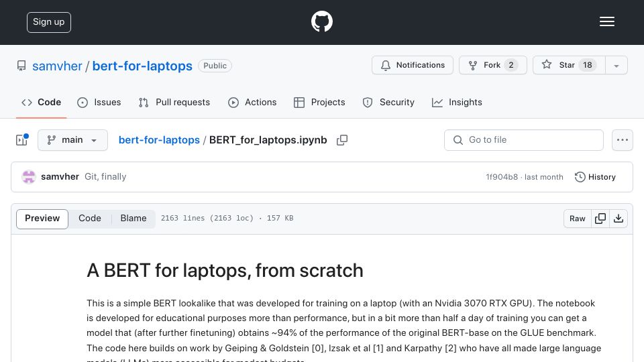Fork the repository
Viewport: 644px width, 362px height.
coord(493,65)
